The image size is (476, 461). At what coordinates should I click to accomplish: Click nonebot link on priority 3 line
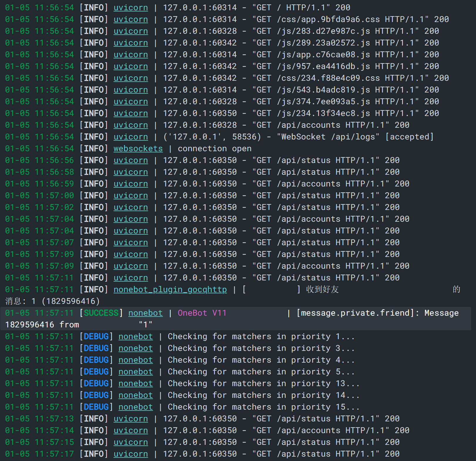point(136,348)
